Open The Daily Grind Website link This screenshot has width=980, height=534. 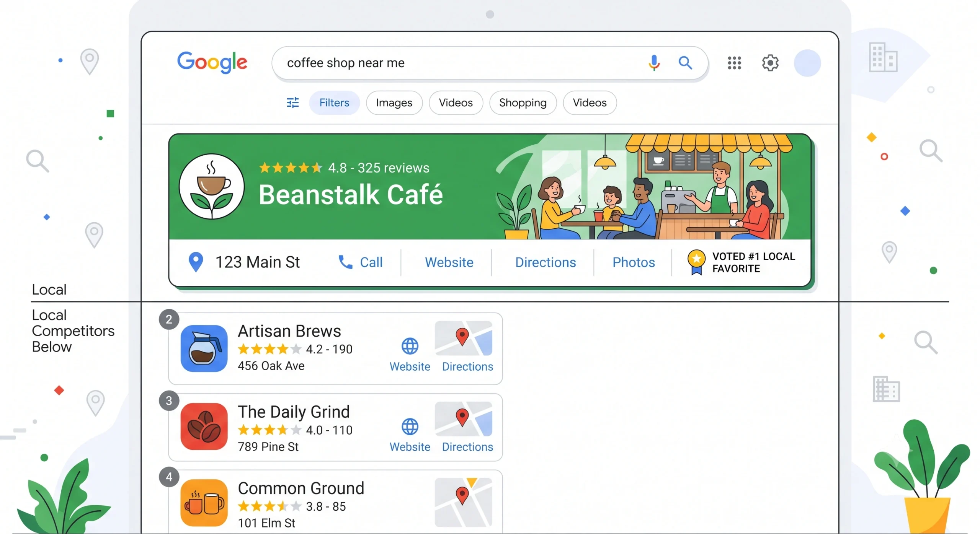pyautogui.click(x=410, y=446)
